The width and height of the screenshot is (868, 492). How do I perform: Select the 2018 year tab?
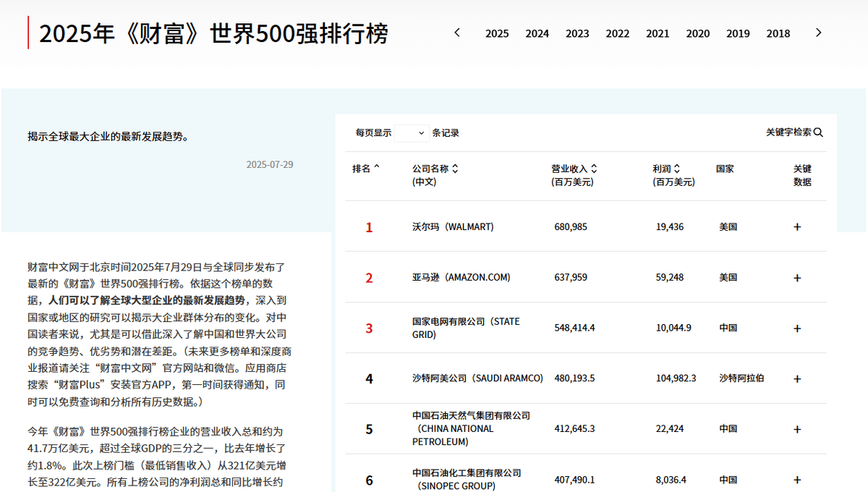click(778, 33)
